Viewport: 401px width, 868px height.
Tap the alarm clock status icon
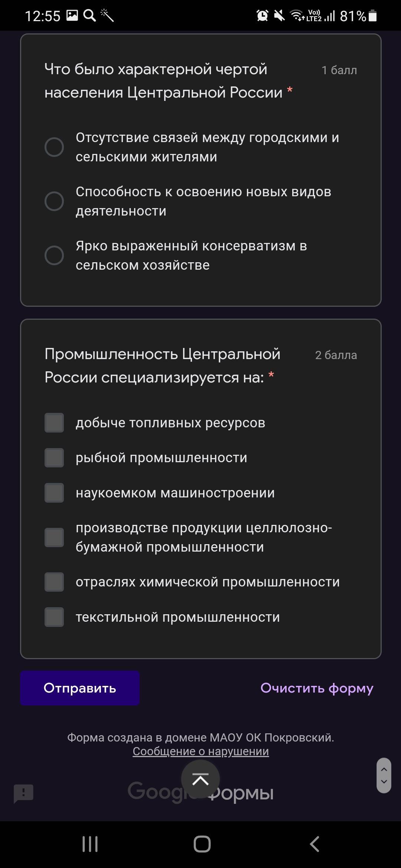click(x=262, y=16)
